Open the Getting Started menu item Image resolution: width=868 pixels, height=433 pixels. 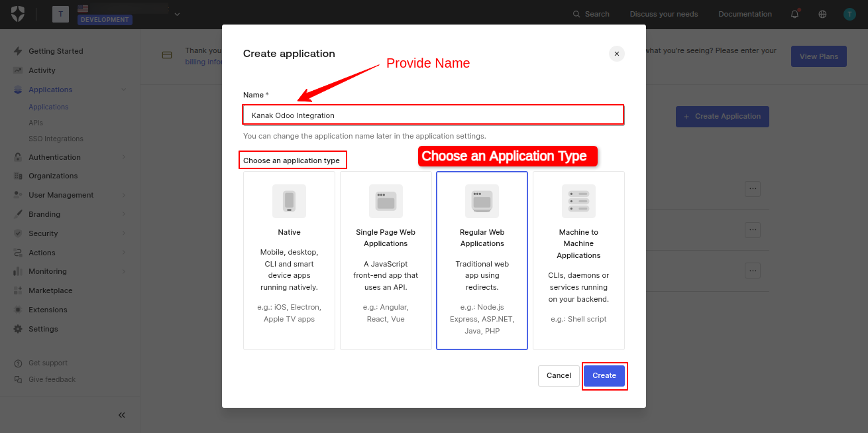[56, 51]
